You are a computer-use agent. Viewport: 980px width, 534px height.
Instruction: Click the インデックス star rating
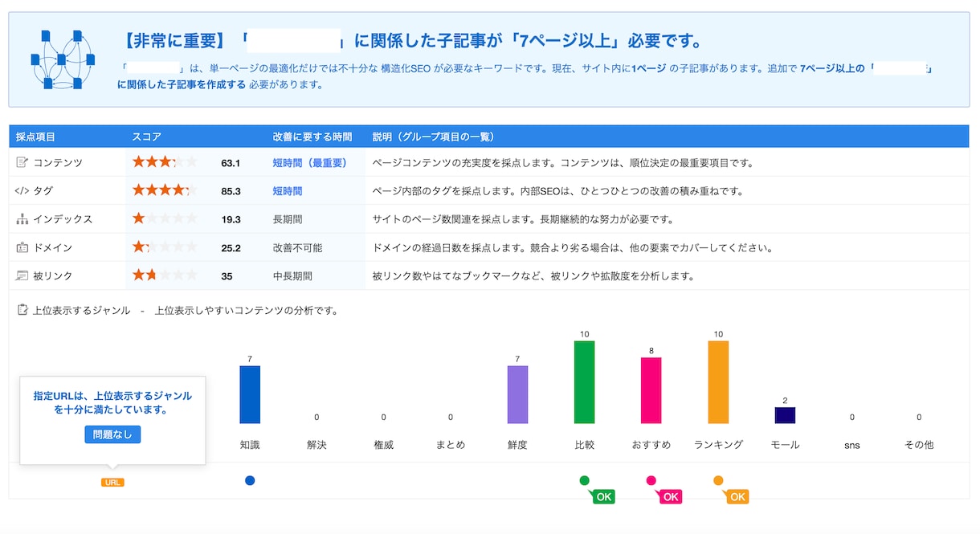[x=165, y=218]
